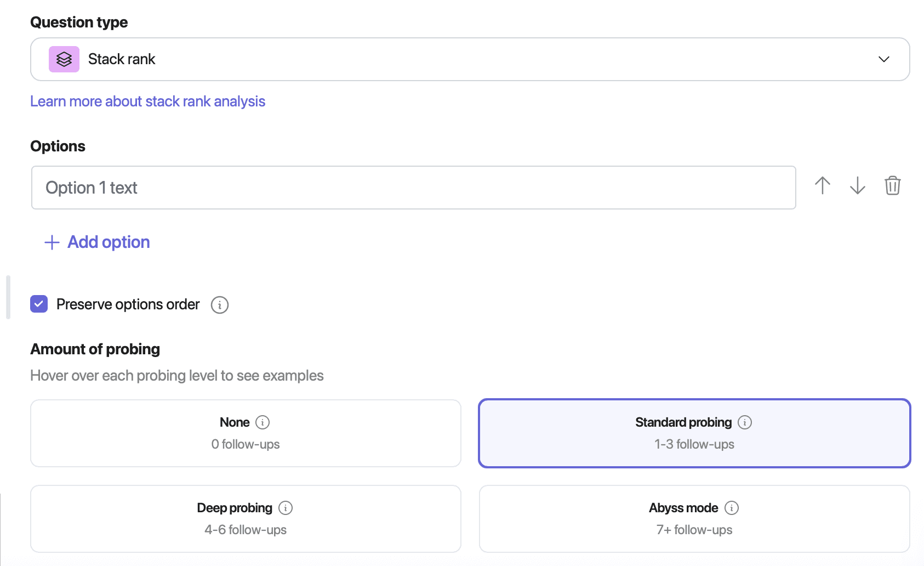This screenshot has height=566, width=924.
Task: Delete Option 1 using trash icon
Action: tap(893, 186)
